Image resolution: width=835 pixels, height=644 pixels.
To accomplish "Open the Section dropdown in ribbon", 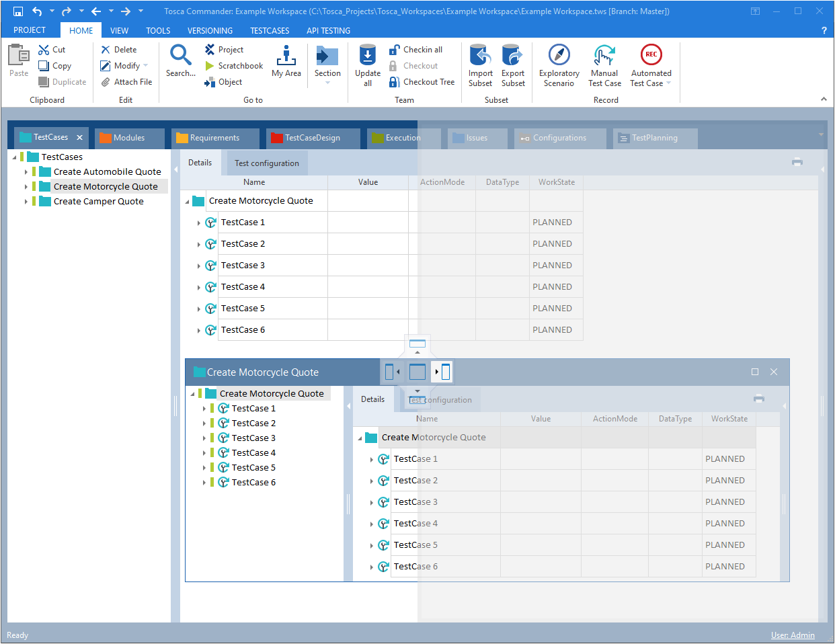I will coord(327,83).
